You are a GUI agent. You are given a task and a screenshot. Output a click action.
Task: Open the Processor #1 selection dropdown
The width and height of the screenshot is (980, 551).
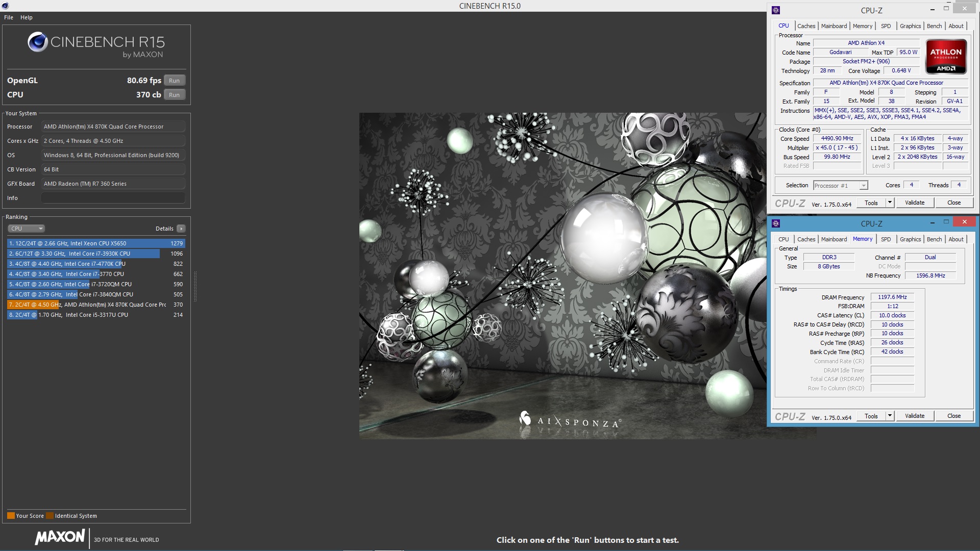pos(840,186)
